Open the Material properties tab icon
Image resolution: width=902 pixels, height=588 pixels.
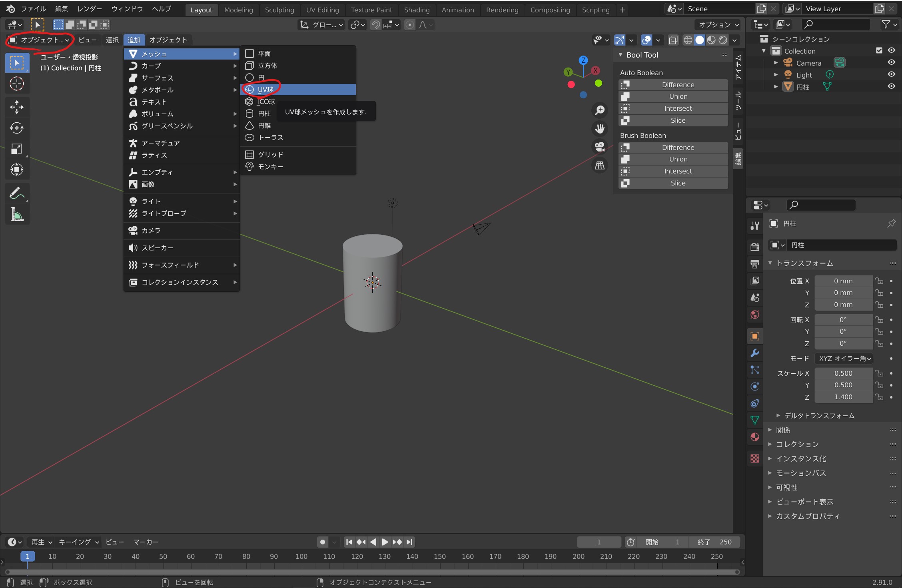(x=755, y=437)
